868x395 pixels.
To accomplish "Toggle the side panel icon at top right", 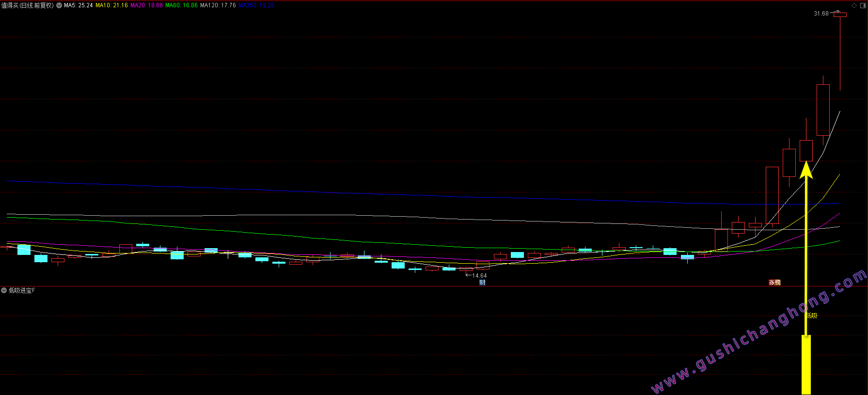I will pyautogui.click(x=863, y=5).
